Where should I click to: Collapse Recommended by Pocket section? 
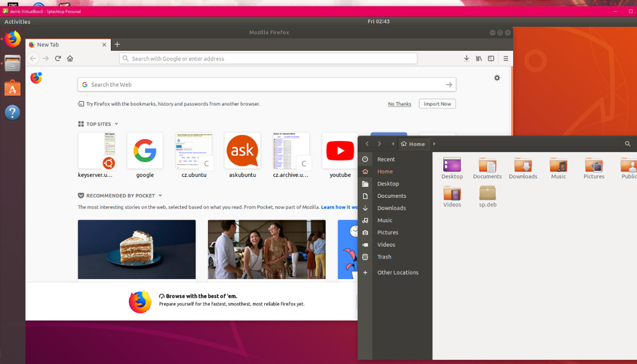120,195
